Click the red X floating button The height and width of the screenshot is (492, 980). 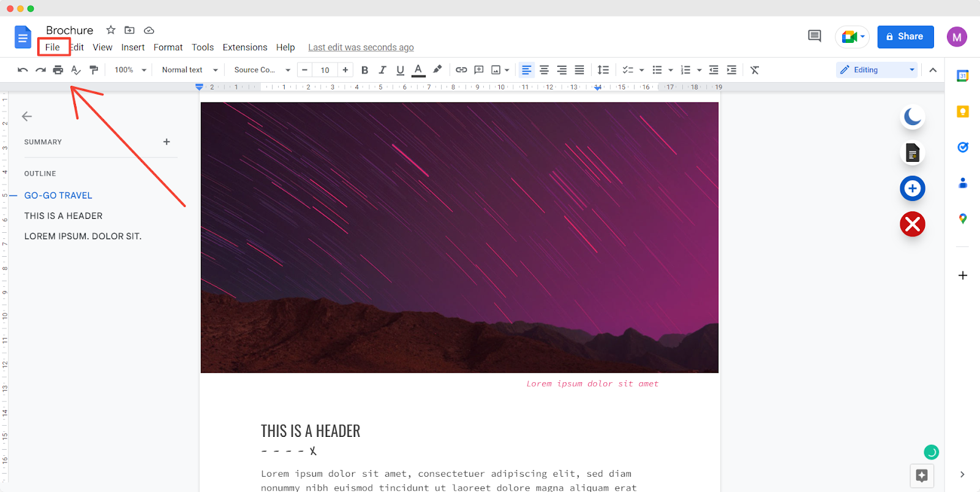tap(913, 224)
